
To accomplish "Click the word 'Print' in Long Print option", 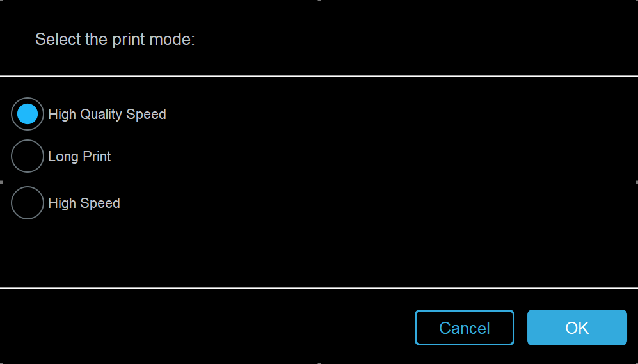I will [x=97, y=157].
